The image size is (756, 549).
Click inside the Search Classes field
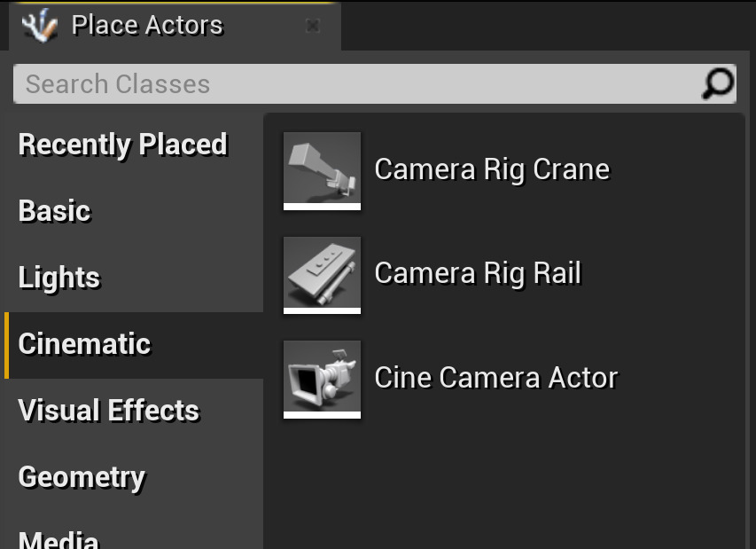[266, 83]
